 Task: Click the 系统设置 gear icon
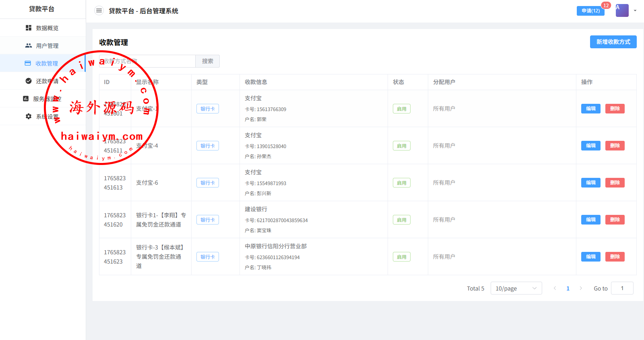pos(29,116)
